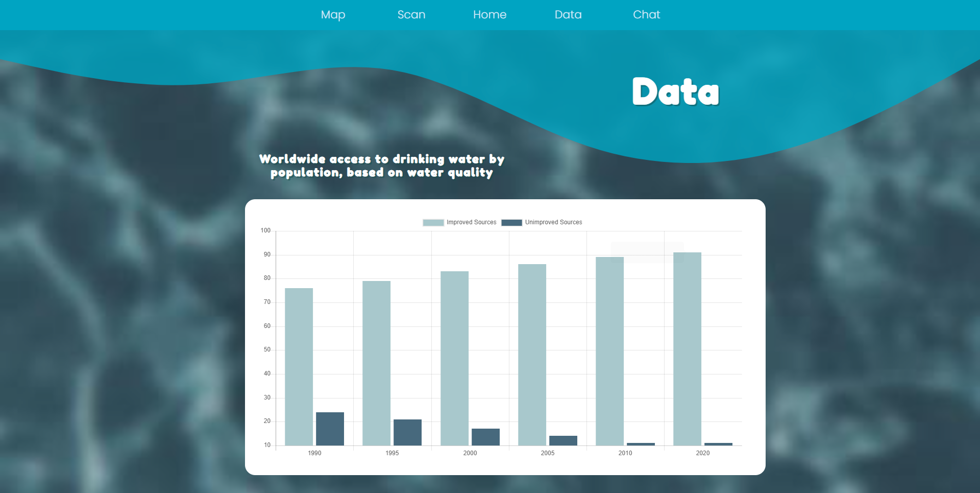This screenshot has height=493, width=980.
Task: Click the 2000 Improved Sources bar
Action: [454, 358]
